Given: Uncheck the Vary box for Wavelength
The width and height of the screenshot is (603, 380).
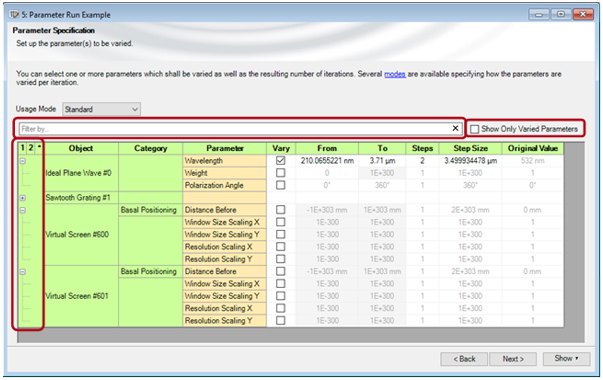Looking at the screenshot, I should pos(281,161).
